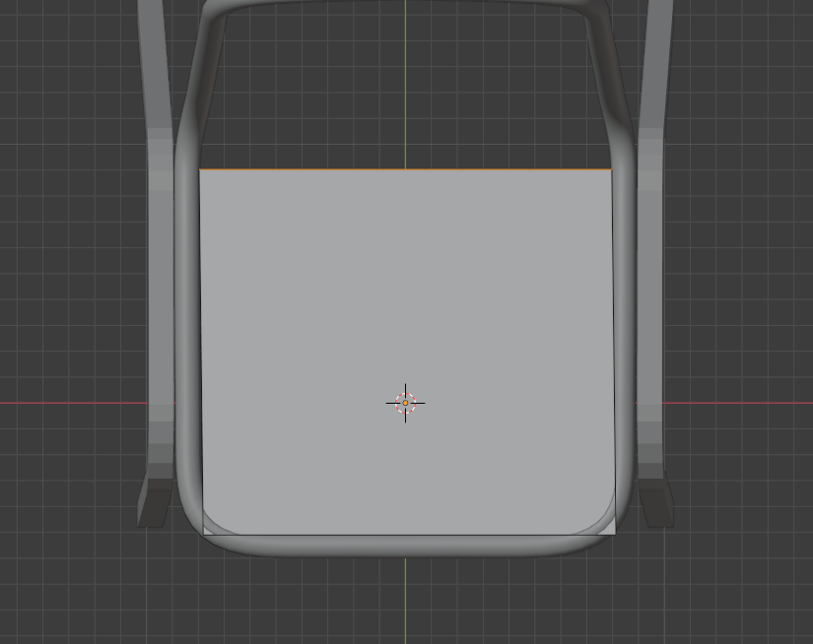Select the curved front frame bar below seat
Screen dimensions: 813x644
407,547
